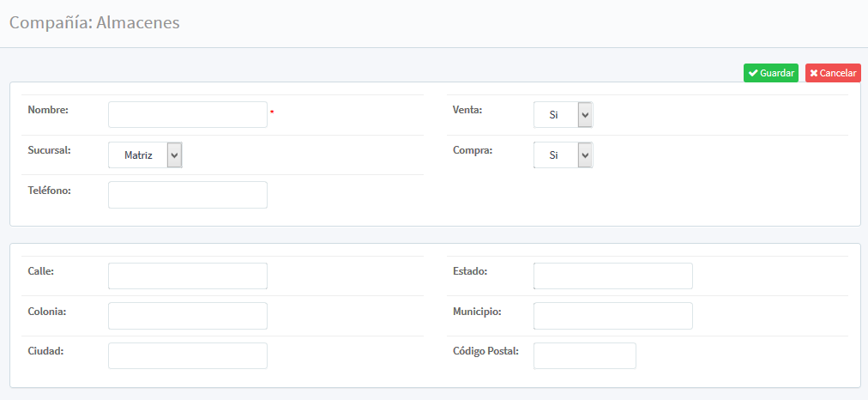This screenshot has height=400, width=868.
Task: Click the Compañía: Almacenes page heading
Action: click(x=94, y=23)
